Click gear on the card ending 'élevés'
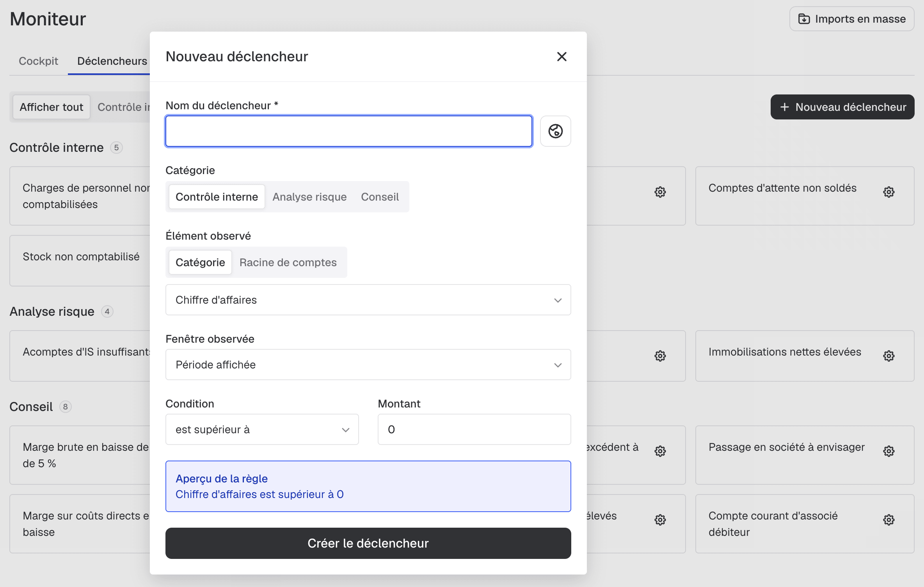Image resolution: width=924 pixels, height=587 pixels. pyautogui.click(x=660, y=519)
